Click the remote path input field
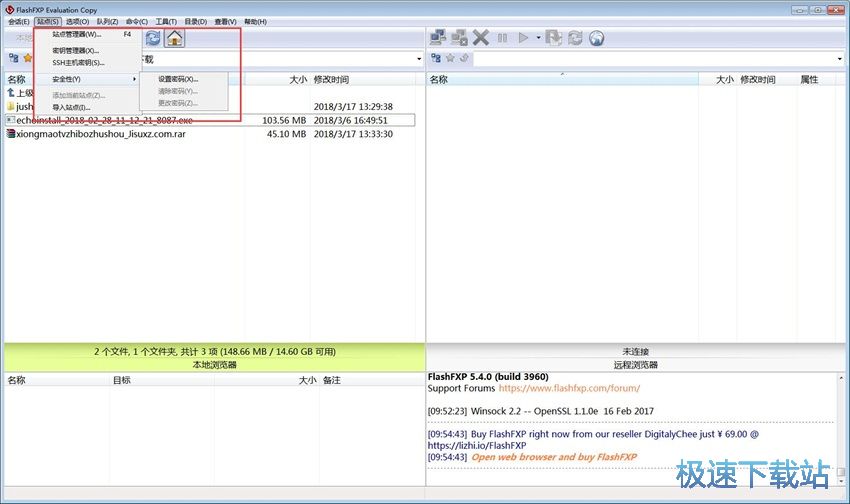This screenshot has width=850, height=504. (x=654, y=58)
